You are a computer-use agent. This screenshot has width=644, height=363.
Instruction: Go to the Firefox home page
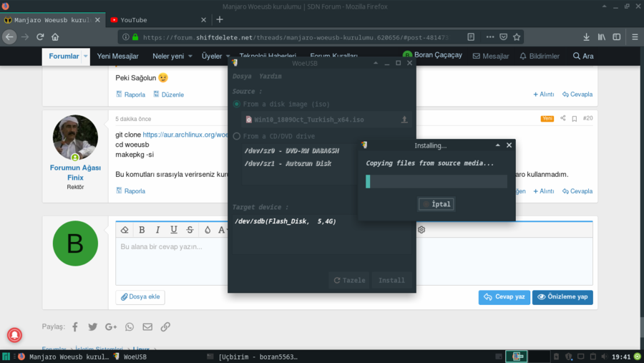[55, 37]
